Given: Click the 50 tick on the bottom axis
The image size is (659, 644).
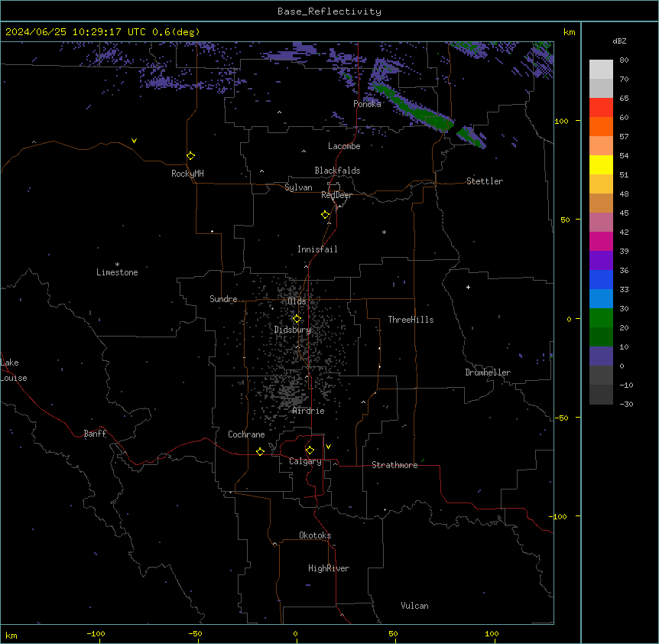Looking at the screenshot, I should (393, 633).
